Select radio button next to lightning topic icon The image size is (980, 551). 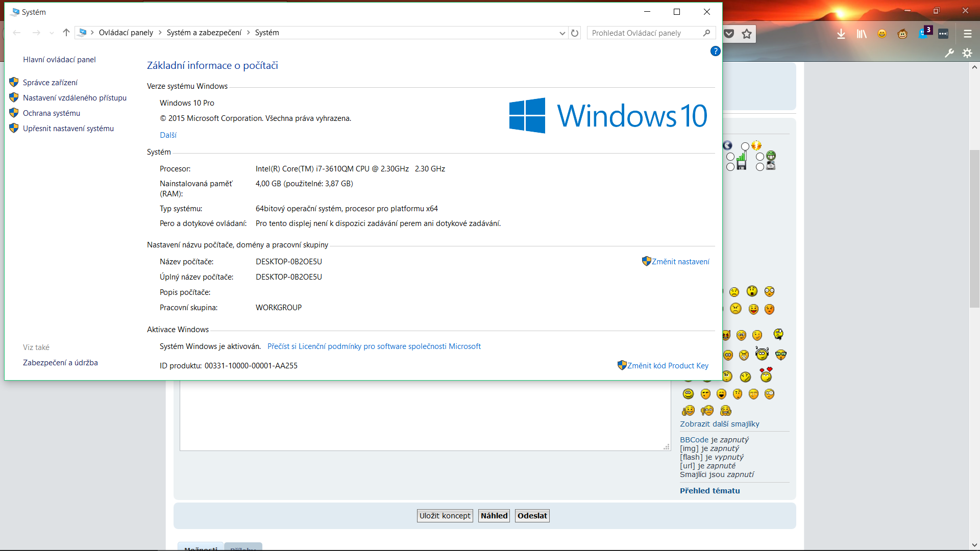point(745,146)
